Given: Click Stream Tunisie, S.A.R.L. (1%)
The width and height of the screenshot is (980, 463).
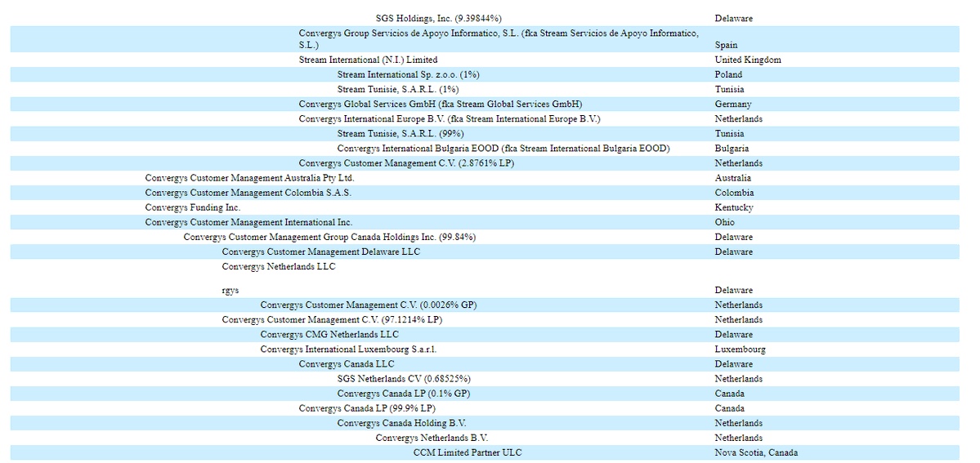Looking at the screenshot, I should tap(398, 89).
